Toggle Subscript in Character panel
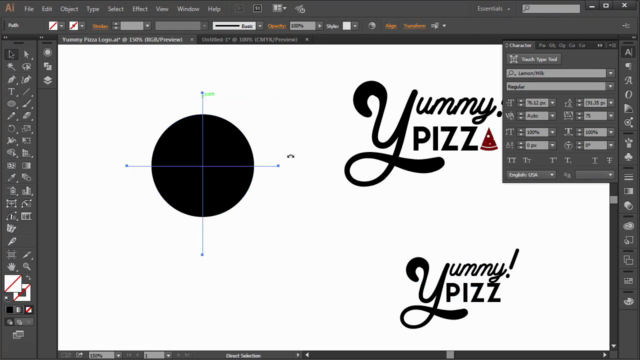Screen dimensions: 640x360 568,160
